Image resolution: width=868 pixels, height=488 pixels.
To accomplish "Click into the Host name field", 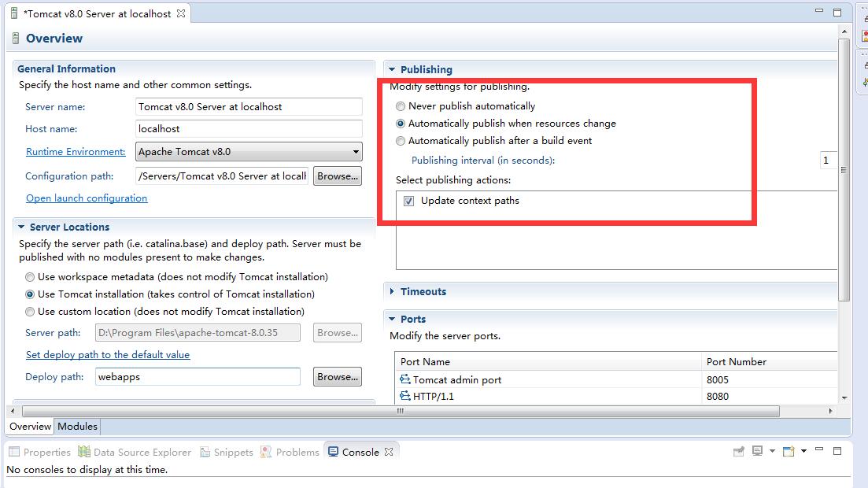I will coord(249,129).
